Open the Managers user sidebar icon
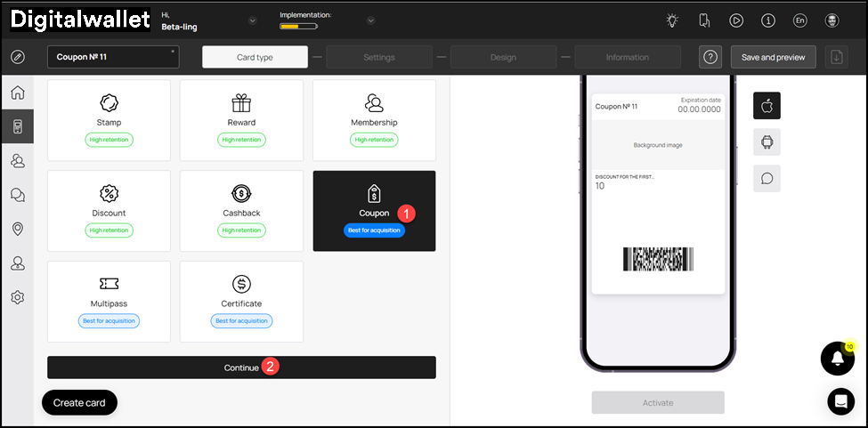Image resolution: width=868 pixels, height=428 pixels. click(x=18, y=263)
